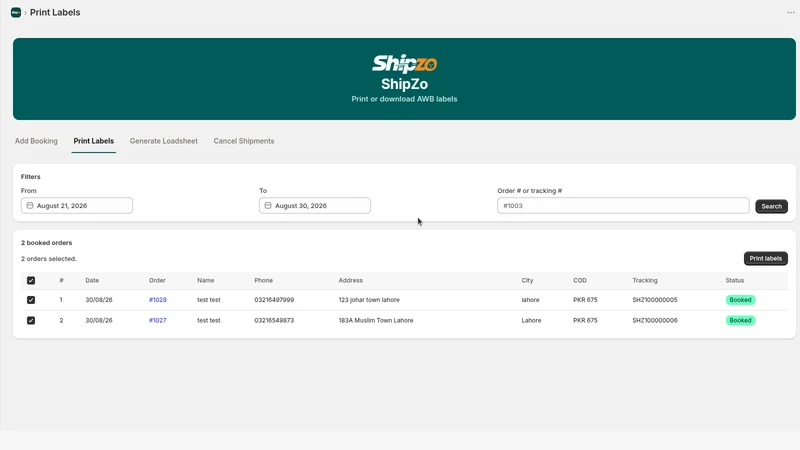Click tracking number SHZ100000005
Image resolution: width=800 pixels, height=450 pixels.
[655, 300]
